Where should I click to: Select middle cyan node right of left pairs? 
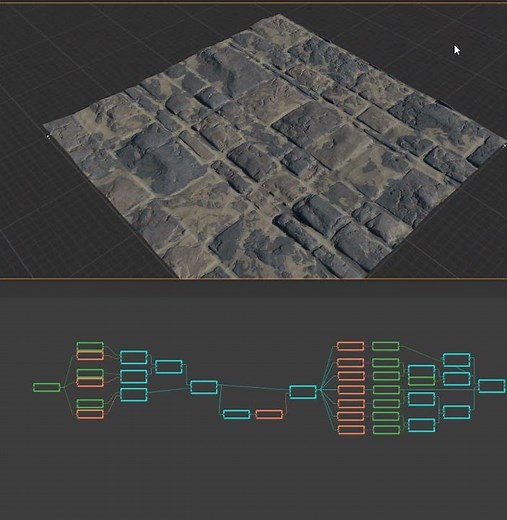pos(134,377)
